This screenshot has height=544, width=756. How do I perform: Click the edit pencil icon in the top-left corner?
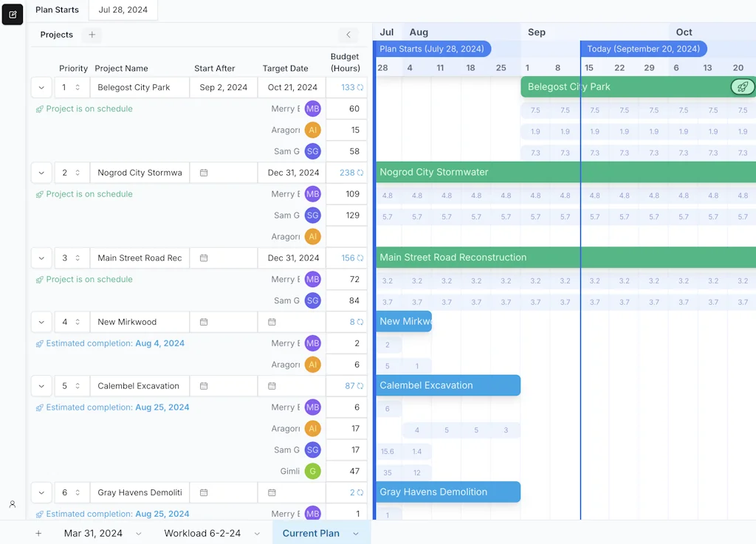[x=12, y=14]
